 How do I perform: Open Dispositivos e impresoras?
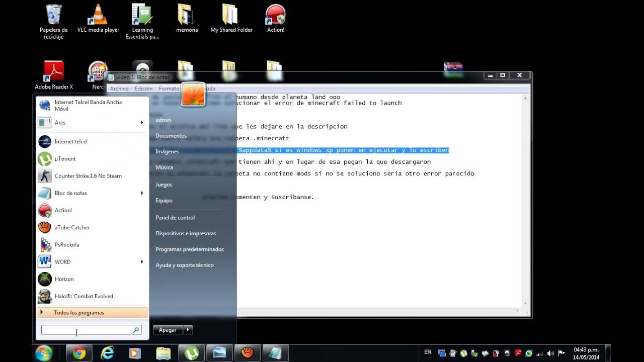(186, 233)
